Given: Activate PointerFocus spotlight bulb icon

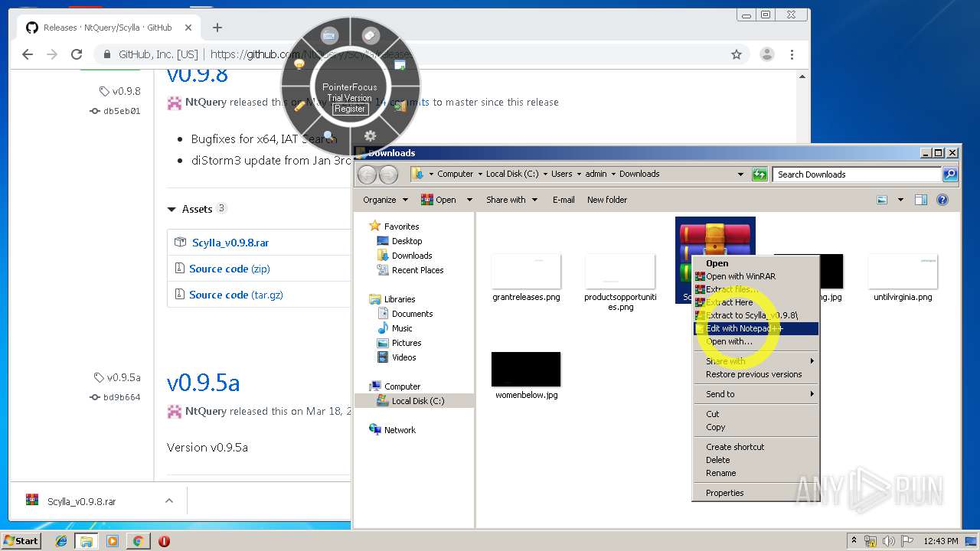Looking at the screenshot, I should coord(299,65).
